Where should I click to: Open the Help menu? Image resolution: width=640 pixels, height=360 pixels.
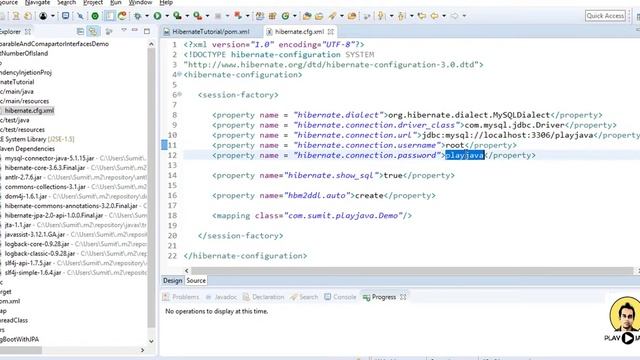click(x=166, y=2)
